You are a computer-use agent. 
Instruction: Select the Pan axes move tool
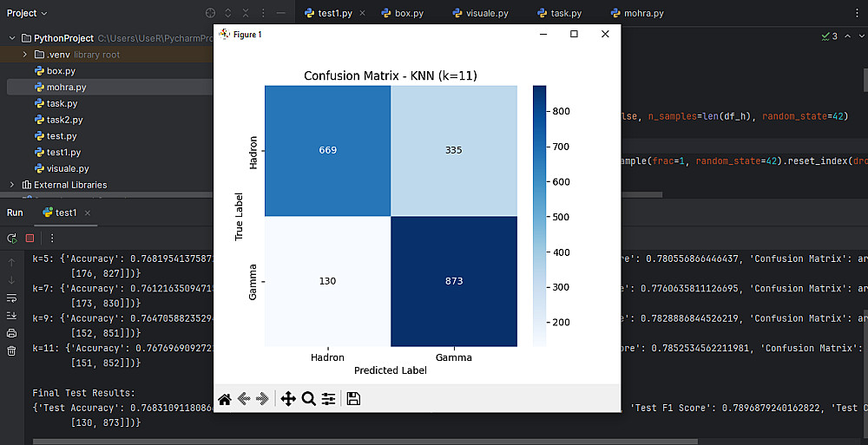[x=288, y=399]
